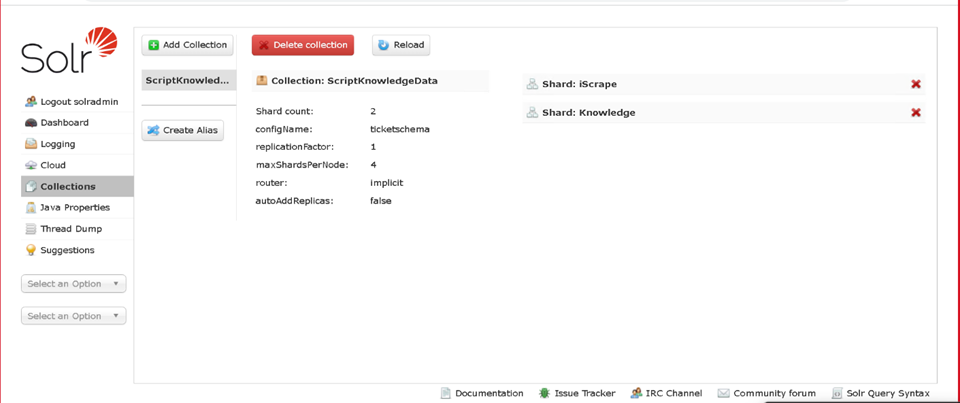Open the Dashboard menu item
The image size is (960, 403).
tap(77, 122)
